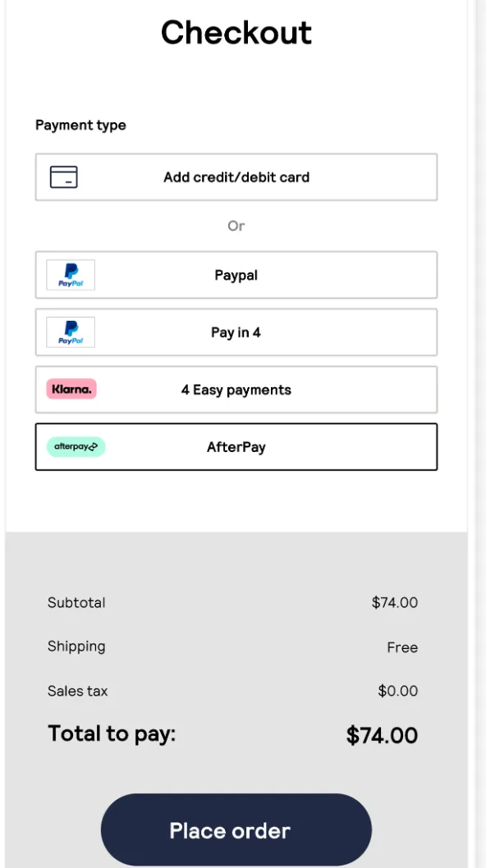Click the pink Klarna logo
This screenshot has width=486, height=868.
pyautogui.click(x=71, y=389)
